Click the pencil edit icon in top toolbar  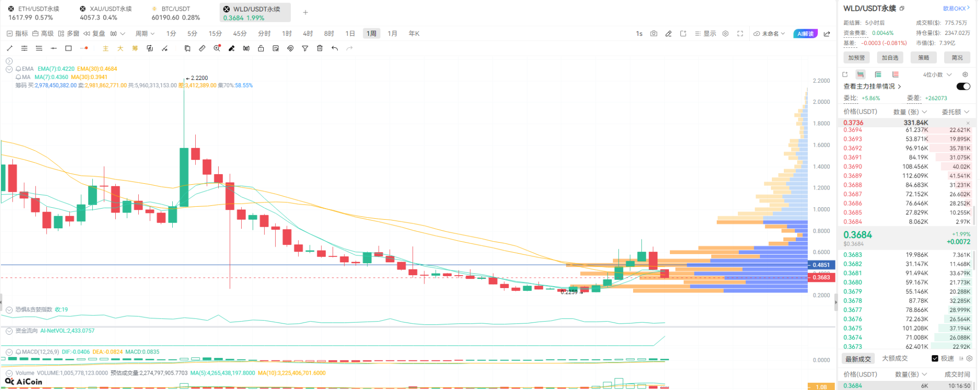(668, 33)
